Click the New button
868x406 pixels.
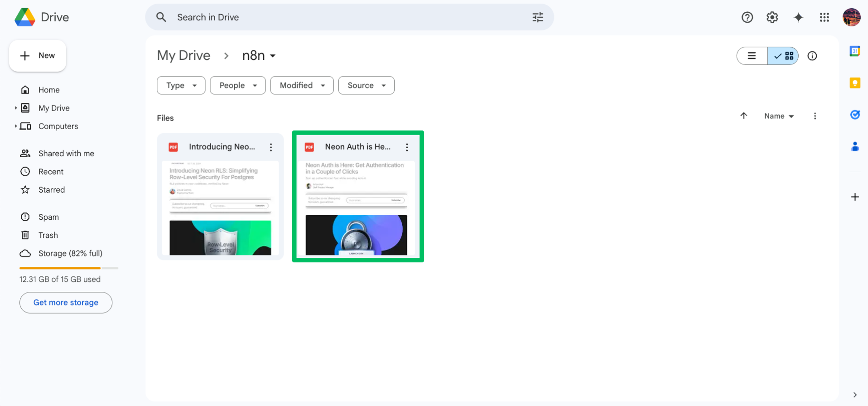[38, 56]
